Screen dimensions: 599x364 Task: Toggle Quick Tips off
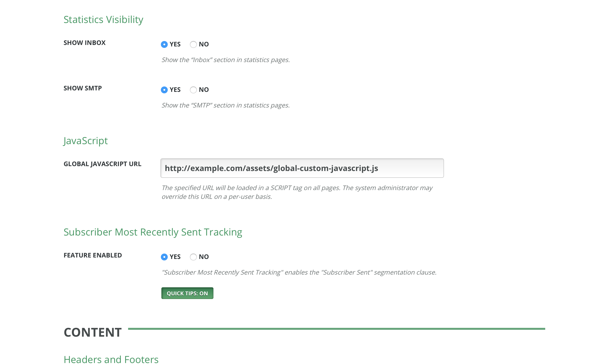187,293
